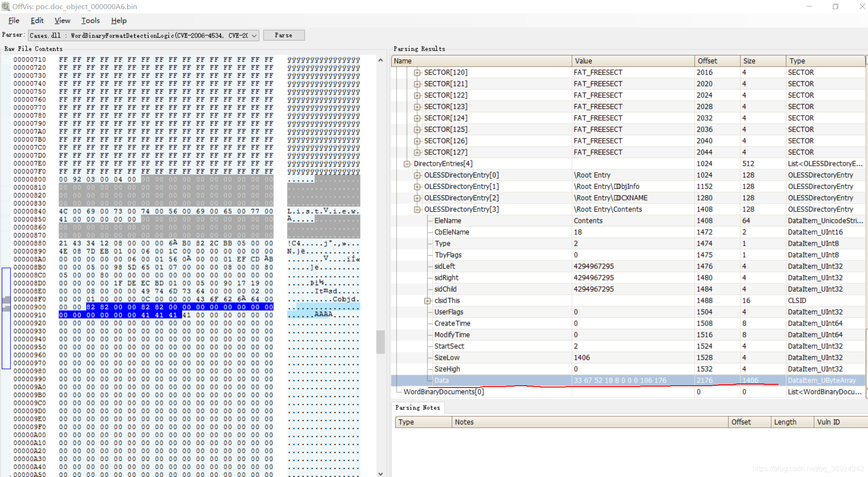The height and width of the screenshot is (477, 868).
Task: Click the OffVis app icon in title bar
Action: (5, 6)
